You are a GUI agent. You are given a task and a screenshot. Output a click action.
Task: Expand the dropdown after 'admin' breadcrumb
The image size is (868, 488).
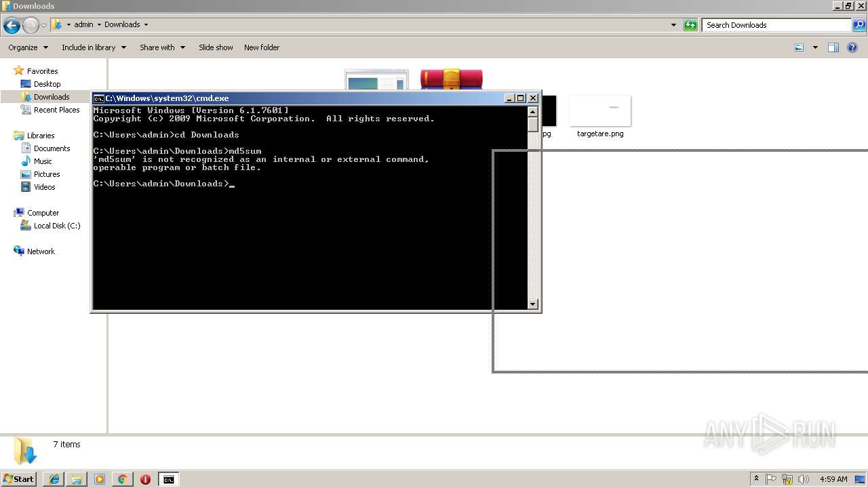[x=99, y=24]
